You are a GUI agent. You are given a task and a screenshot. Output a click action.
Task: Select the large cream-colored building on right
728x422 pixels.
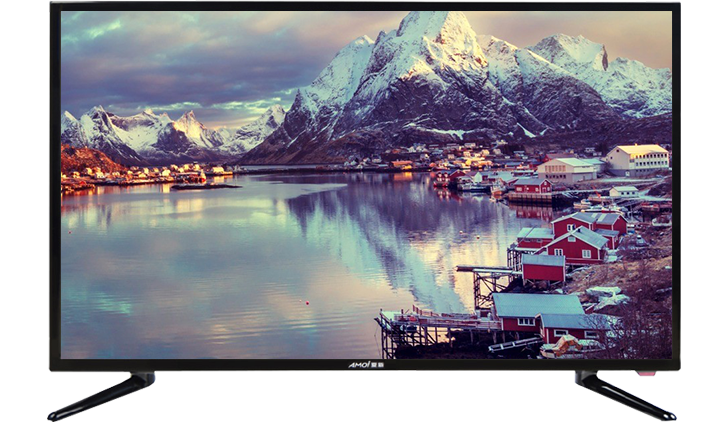point(637,158)
